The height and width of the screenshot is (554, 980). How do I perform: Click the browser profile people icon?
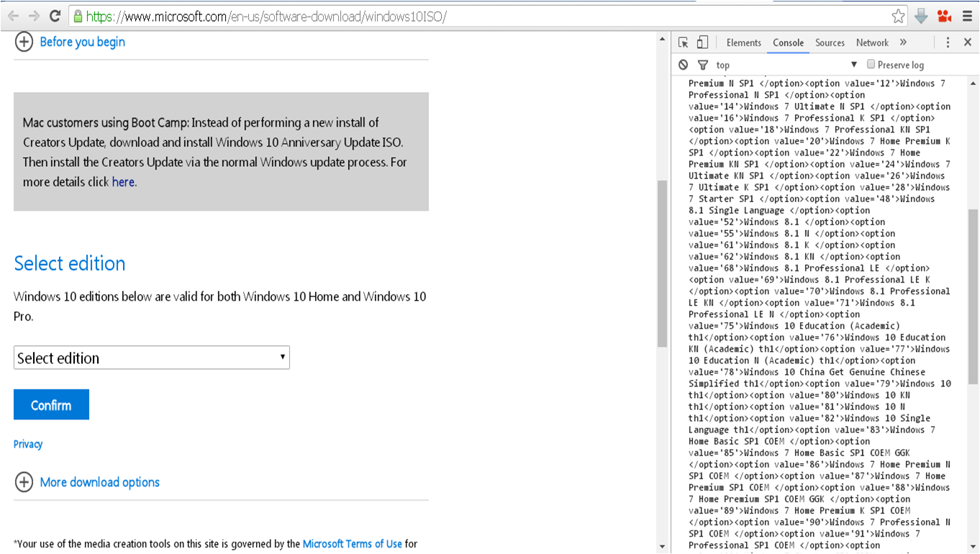(x=944, y=15)
